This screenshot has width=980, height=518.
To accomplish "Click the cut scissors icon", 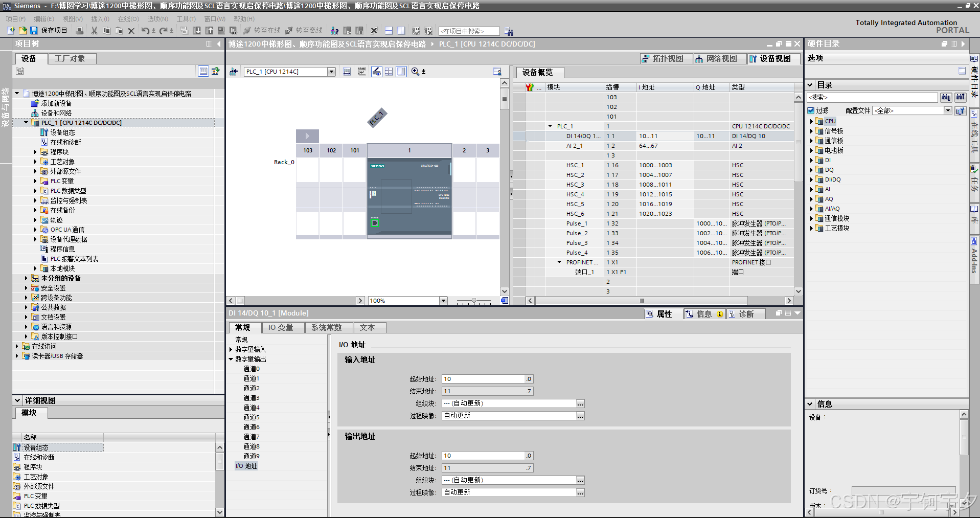I will coord(94,31).
